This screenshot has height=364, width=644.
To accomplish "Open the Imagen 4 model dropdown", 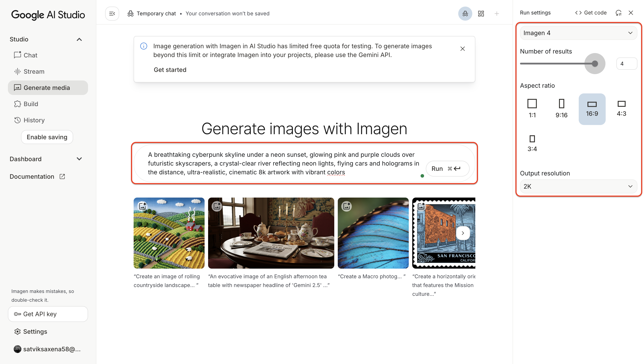I will coord(578,33).
